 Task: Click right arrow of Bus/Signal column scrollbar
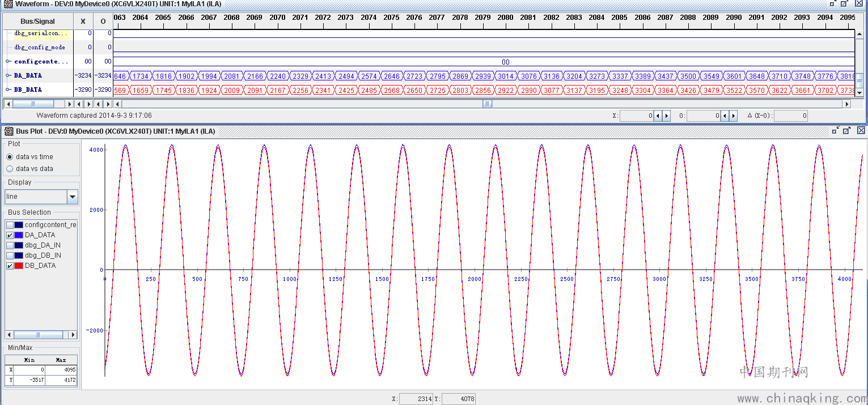pos(70,104)
